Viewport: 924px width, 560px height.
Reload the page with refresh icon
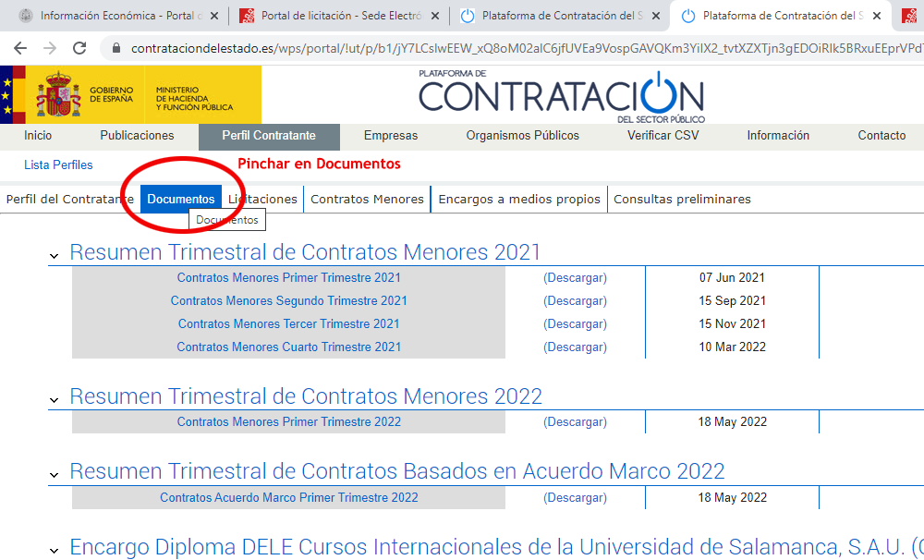[x=79, y=48]
